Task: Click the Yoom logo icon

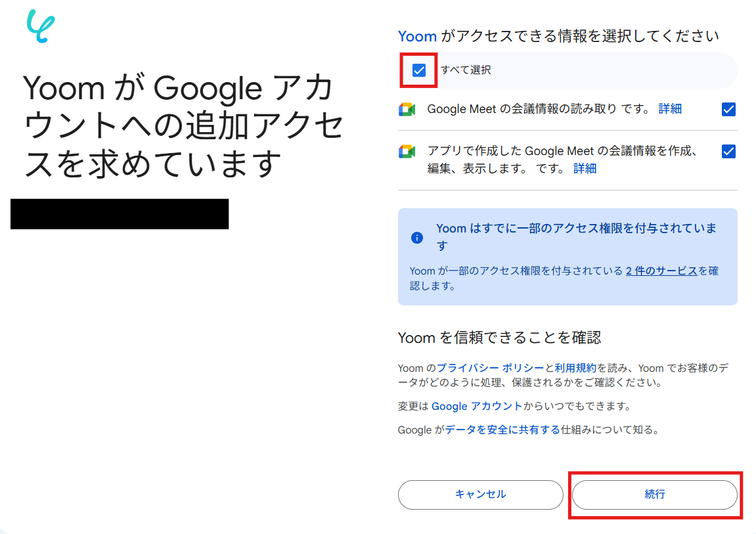Action: point(41,26)
